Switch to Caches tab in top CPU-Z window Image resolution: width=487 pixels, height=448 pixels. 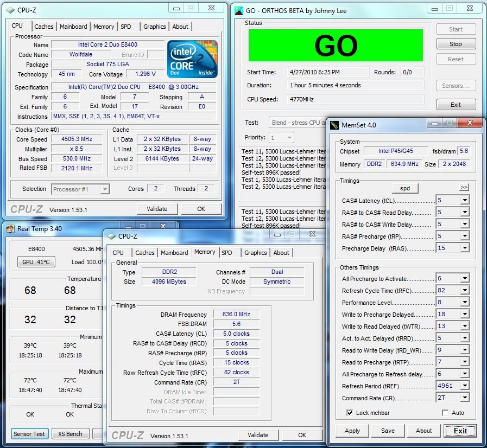point(44,27)
